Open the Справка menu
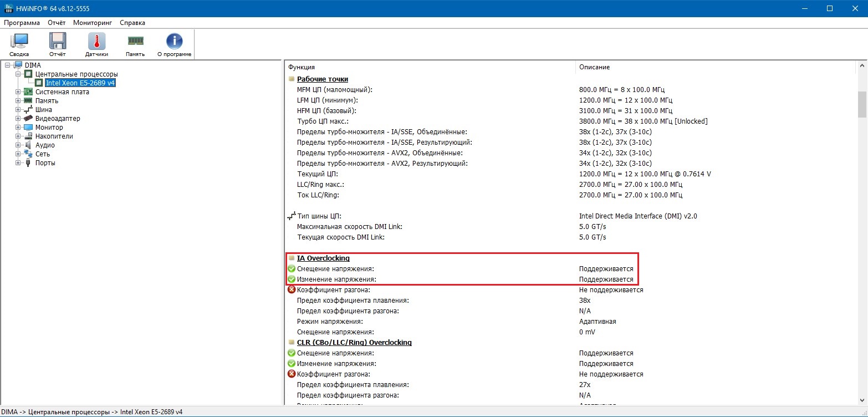The width and height of the screenshot is (868, 417). click(x=132, y=23)
